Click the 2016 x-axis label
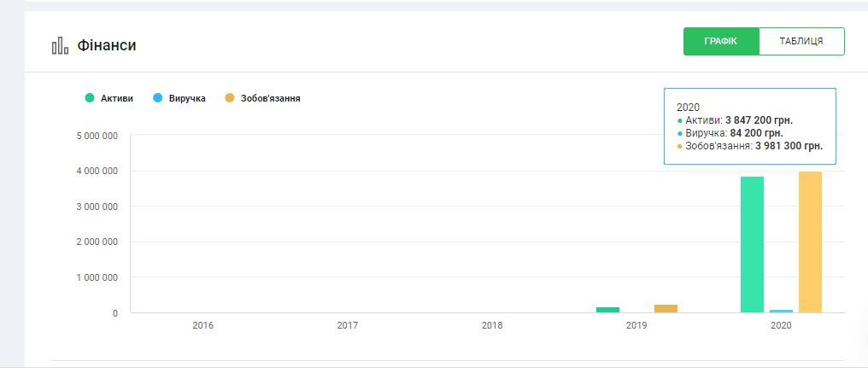 click(x=203, y=325)
